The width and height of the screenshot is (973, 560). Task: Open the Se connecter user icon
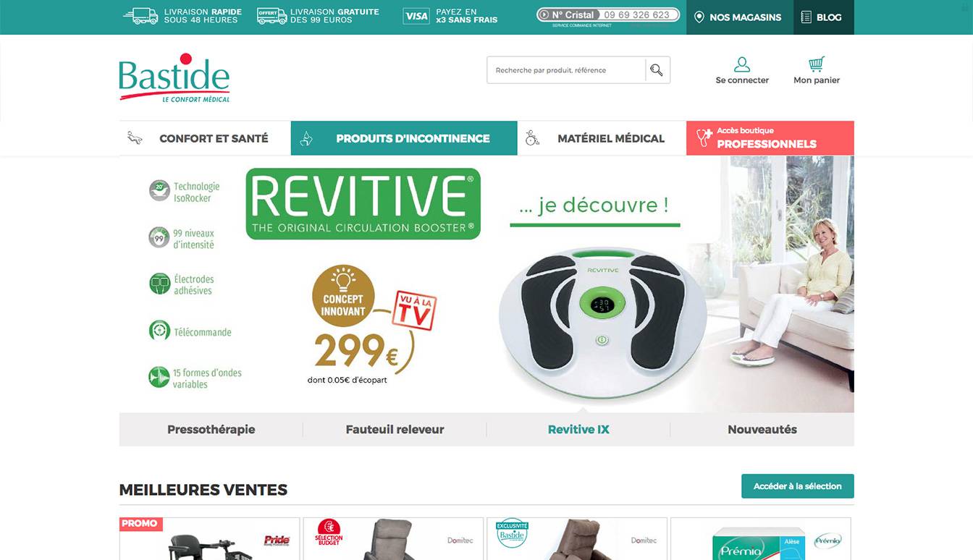point(742,64)
